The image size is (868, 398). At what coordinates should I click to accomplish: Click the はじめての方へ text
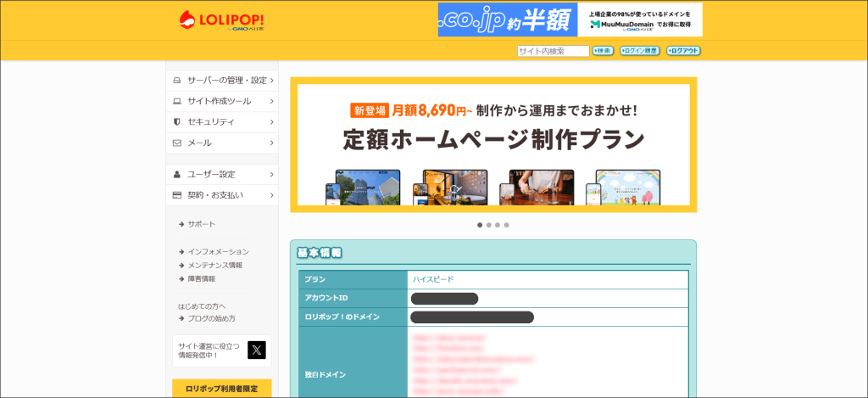pyautogui.click(x=202, y=306)
